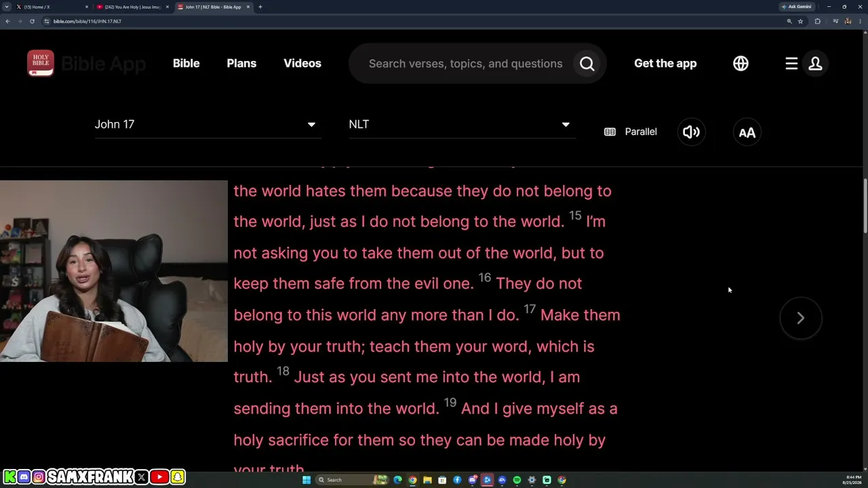Image resolution: width=868 pixels, height=488 pixels.
Task: Bookmark this page with the star
Action: [x=800, y=21]
